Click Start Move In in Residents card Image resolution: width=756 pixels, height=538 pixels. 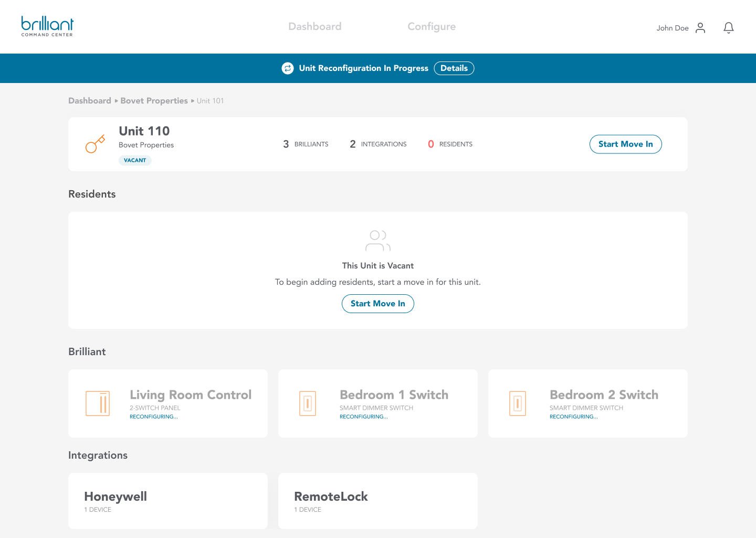378,304
